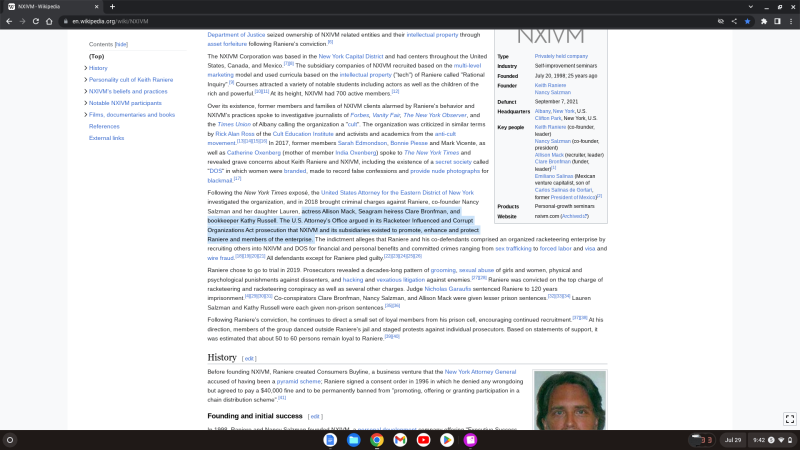Expand NXIVM's beliefs and practices section

coord(85,91)
